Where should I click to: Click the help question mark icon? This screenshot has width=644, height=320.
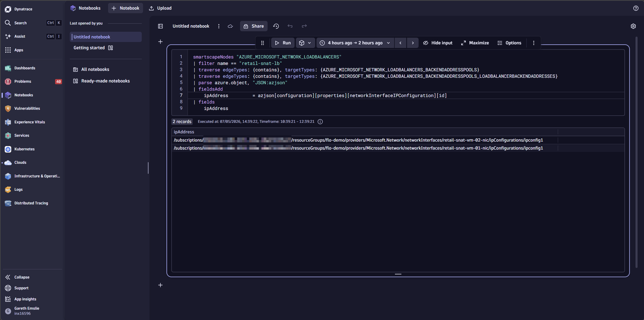click(x=636, y=8)
